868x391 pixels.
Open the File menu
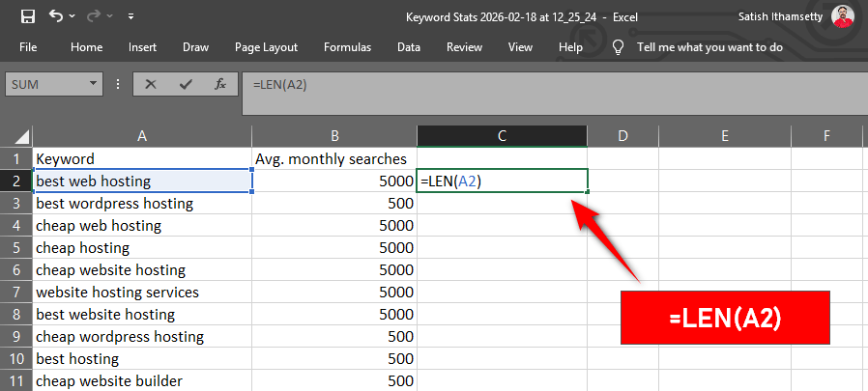[28, 47]
